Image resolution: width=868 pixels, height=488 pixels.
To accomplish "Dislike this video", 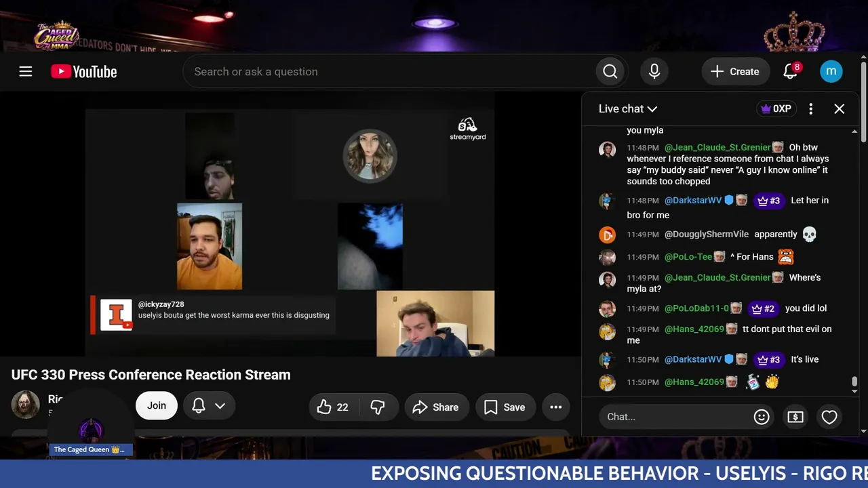I will click(378, 407).
